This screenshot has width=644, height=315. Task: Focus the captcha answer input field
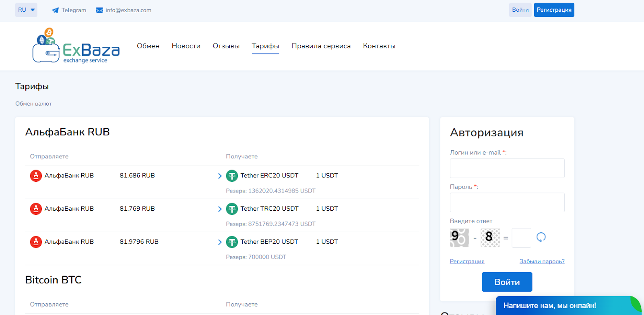coord(521,238)
